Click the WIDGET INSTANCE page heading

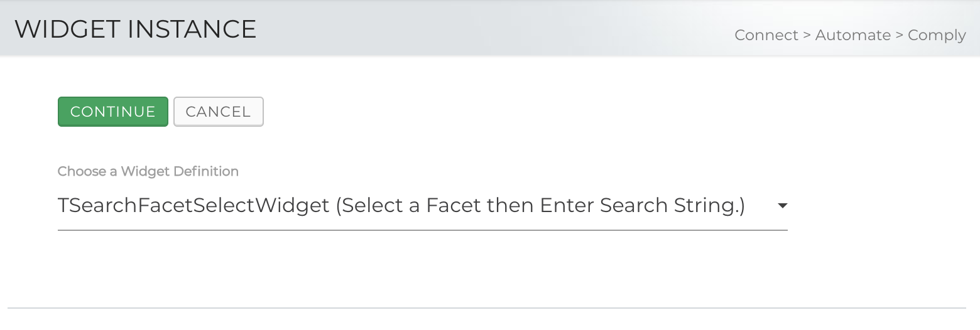click(135, 29)
